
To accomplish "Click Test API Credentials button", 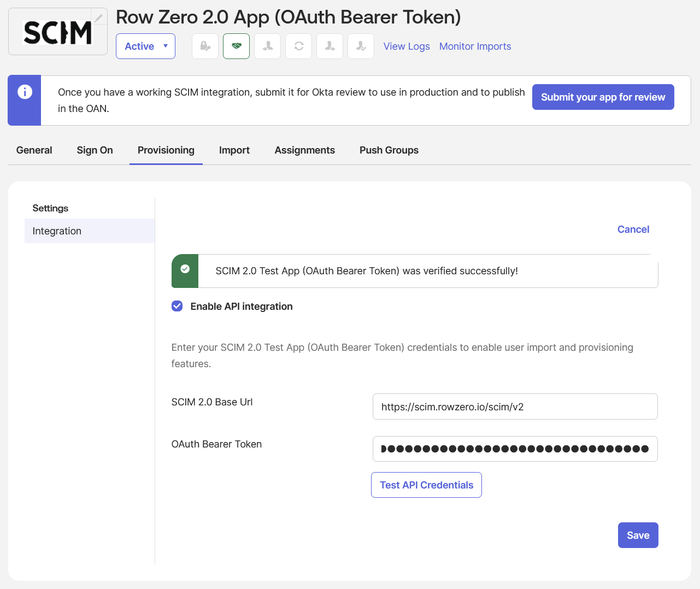I will point(426,485).
